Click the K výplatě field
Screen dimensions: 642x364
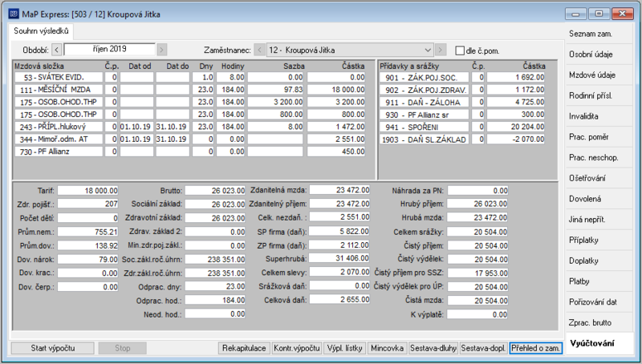tap(477, 314)
